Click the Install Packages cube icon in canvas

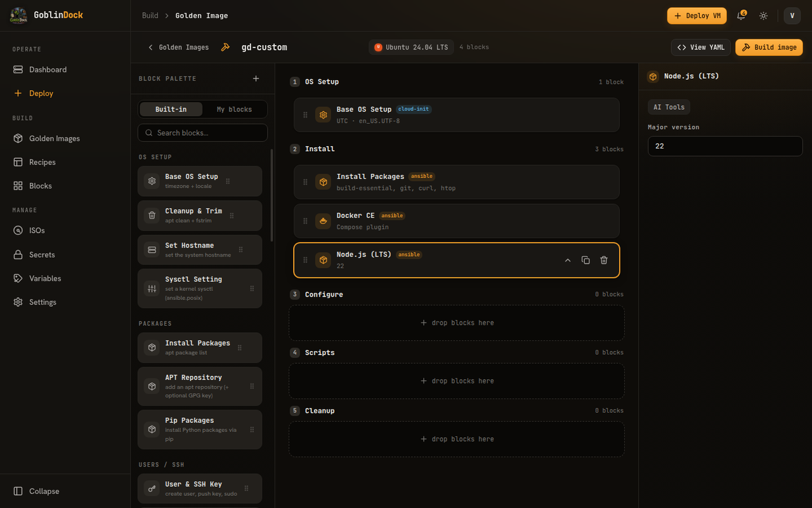click(324, 182)
